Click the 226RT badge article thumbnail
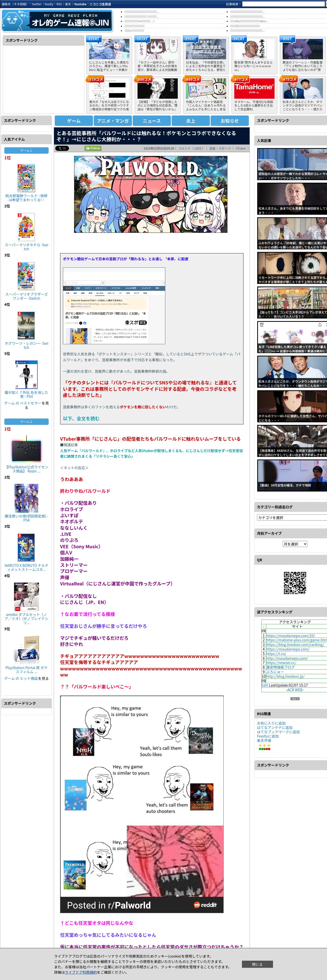 109,49
